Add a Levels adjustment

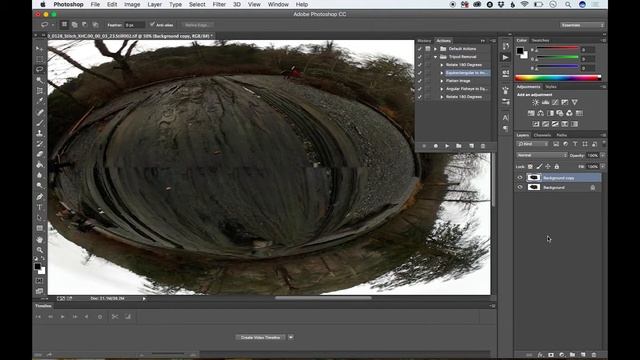point(545,102)
